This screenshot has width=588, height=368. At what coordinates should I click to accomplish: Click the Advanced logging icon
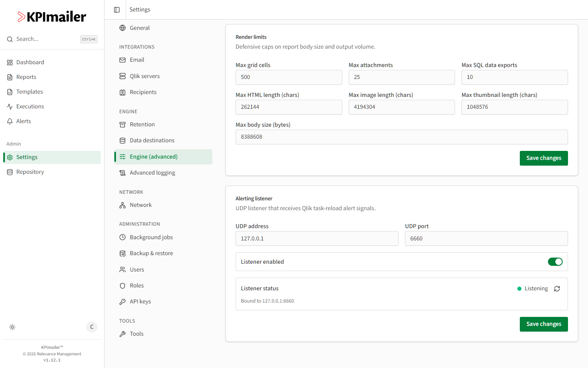[x=122, y=173]
